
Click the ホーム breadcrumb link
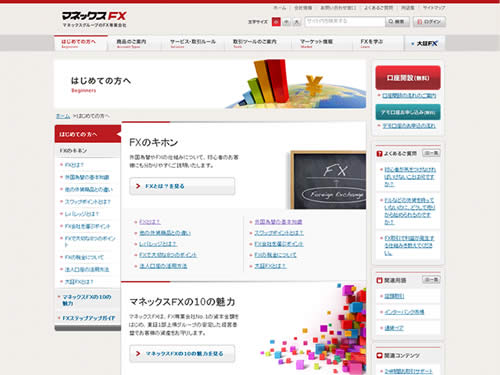(63, 116)
